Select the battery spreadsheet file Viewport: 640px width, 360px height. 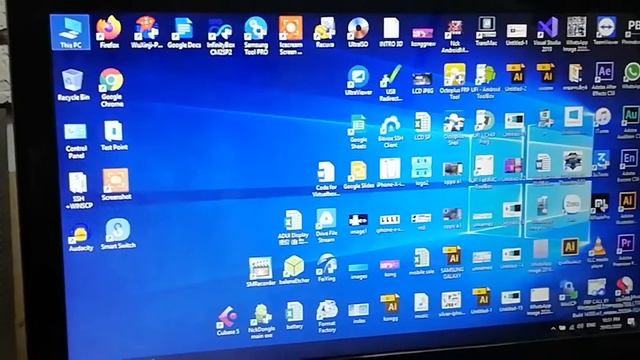[x=294, y=316]
